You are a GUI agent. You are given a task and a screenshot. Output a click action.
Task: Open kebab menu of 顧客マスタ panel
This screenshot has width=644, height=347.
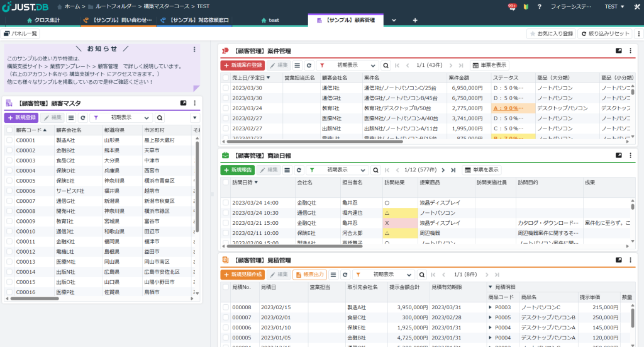[195, 103]
